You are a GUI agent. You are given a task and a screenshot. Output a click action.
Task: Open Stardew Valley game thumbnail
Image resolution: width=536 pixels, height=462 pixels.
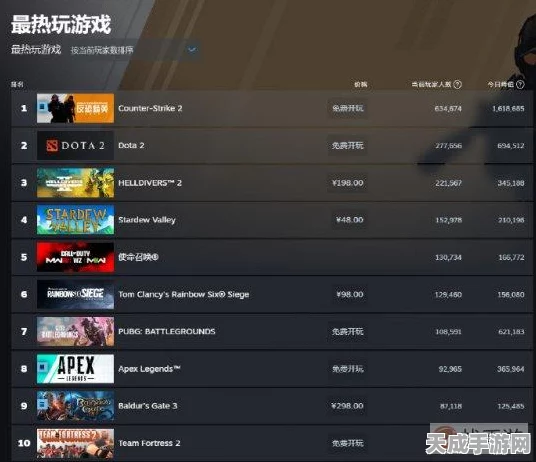(x=75, y=220)
